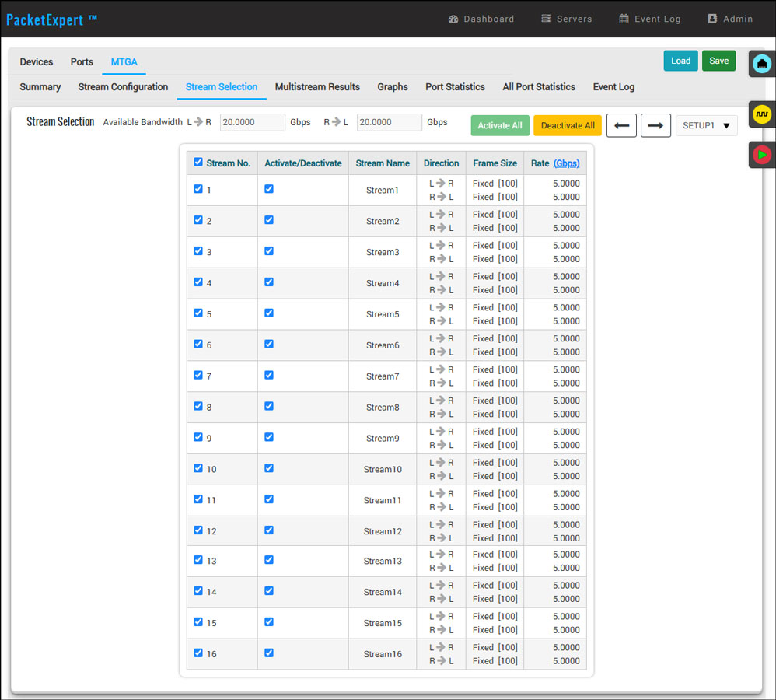This screenshot has width=776, height=700.
Task: Switch to the Devices tab
Action: click(36, 62)
